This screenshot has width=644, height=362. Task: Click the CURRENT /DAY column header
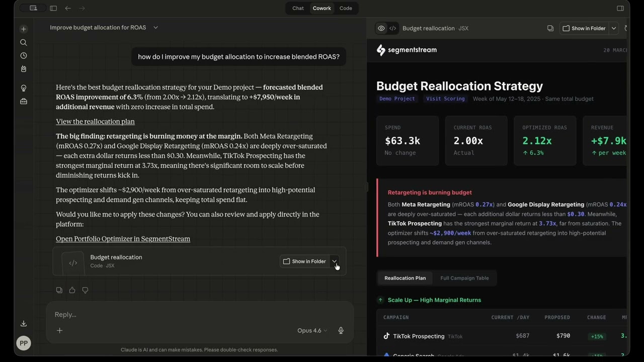[x=510, y=317]
